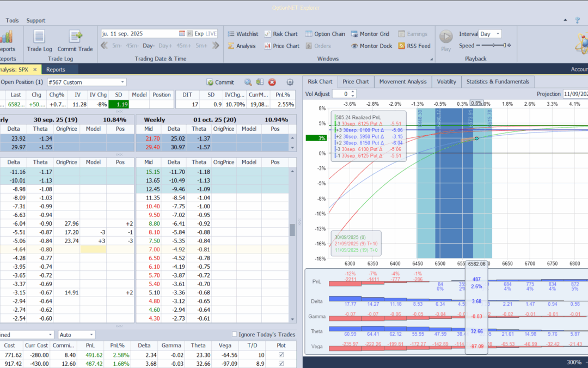Expand the Windows group dialog launcher
This screenshot has height=368, width=588.
pos(431,59)
